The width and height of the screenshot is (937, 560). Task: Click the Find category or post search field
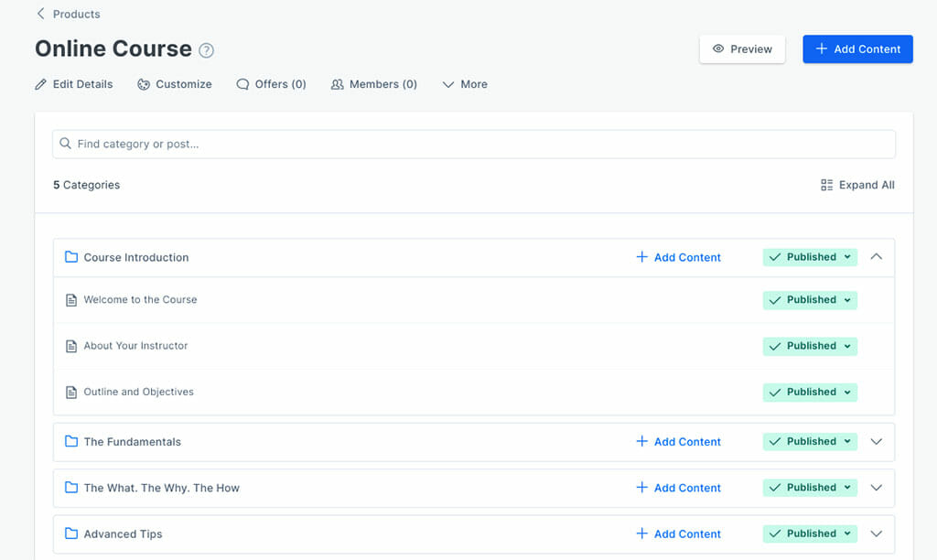click(474, 144)
